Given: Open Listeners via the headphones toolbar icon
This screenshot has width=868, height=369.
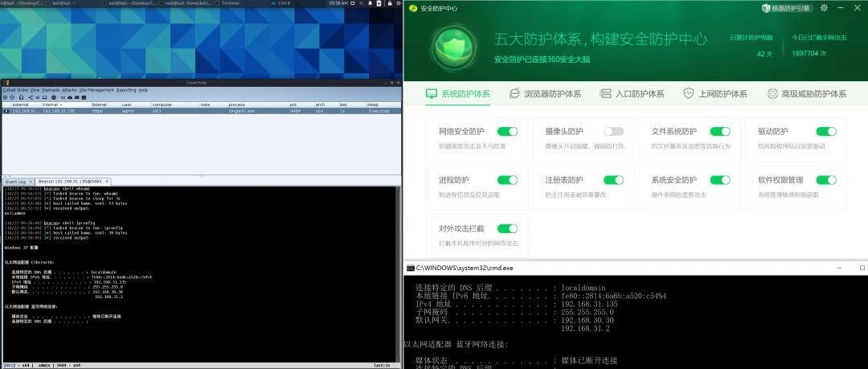Looking at the screenshot, I should pyautogui.click(x=21, y=97).
